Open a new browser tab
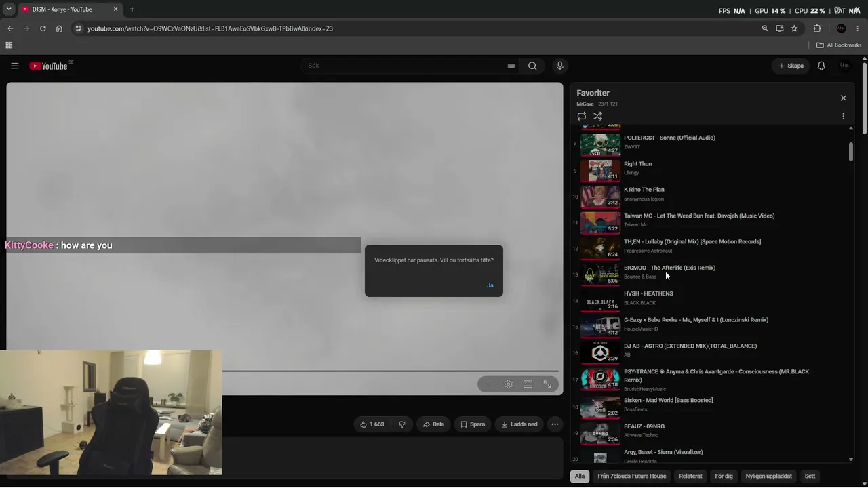868x488 pixels. click(132, 9)
